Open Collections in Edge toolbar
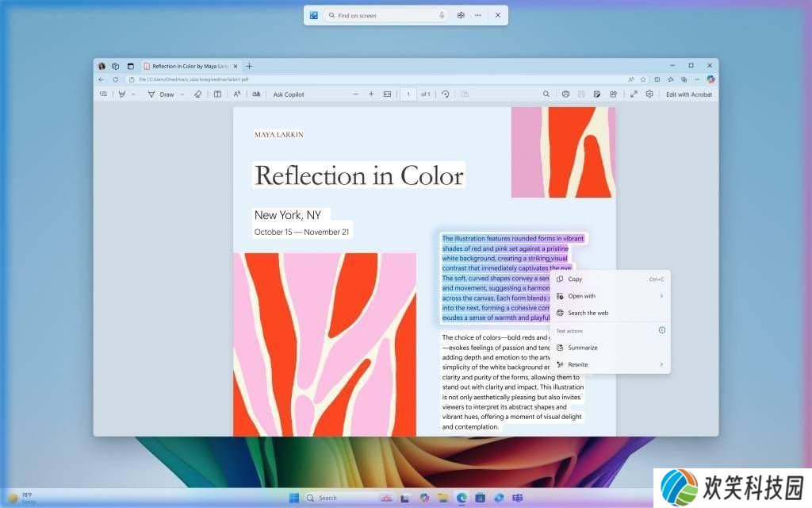The width and height of the screenshot is (812, 508). (684, 79)
